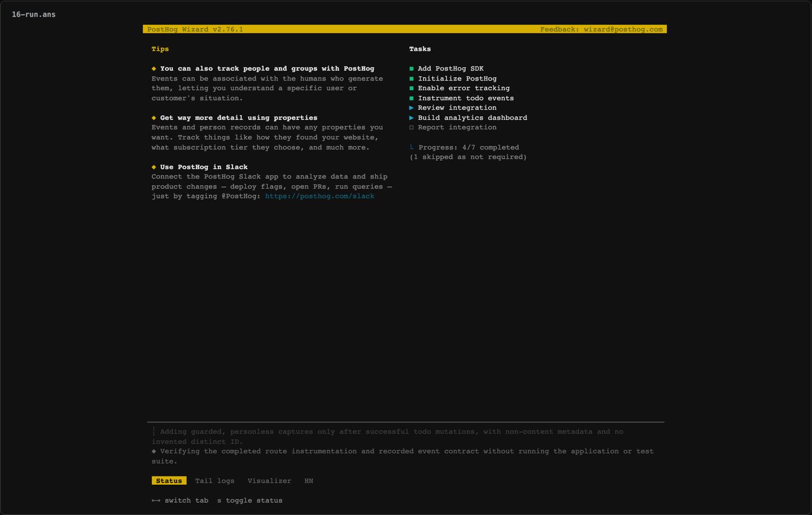Click the Adding guarded, personless captures log line
Screen dimensions: 812x515
click(388, 437)
